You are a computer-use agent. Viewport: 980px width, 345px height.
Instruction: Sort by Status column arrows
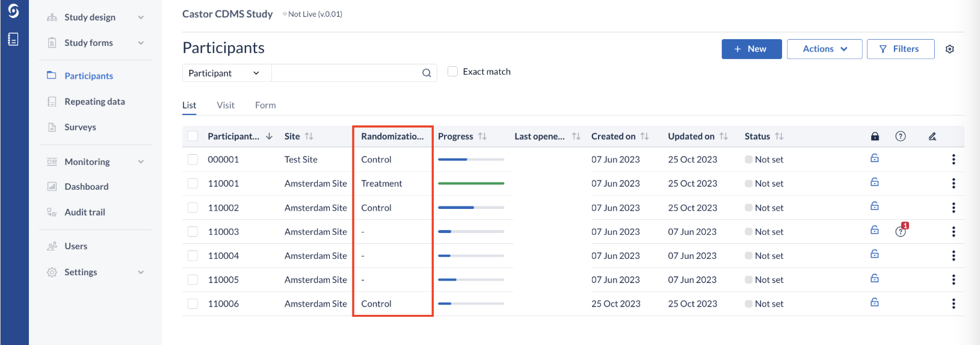pos(779,137)
